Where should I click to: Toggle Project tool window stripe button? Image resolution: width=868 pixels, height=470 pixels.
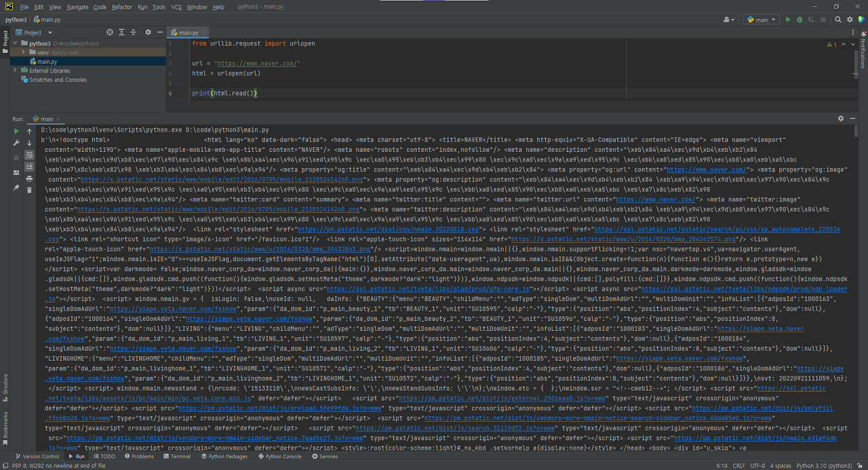tap(5, 42)
